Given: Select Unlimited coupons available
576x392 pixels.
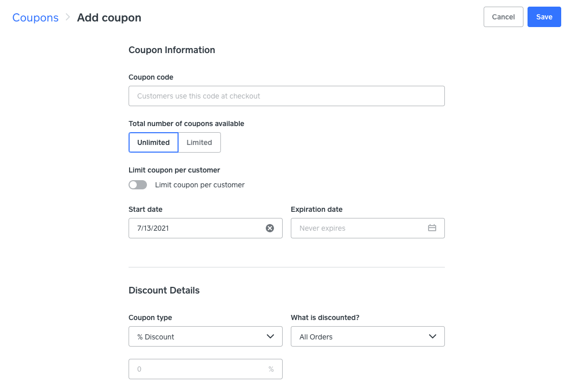Looking at the screenshot, I should click(x=153, y=142).
